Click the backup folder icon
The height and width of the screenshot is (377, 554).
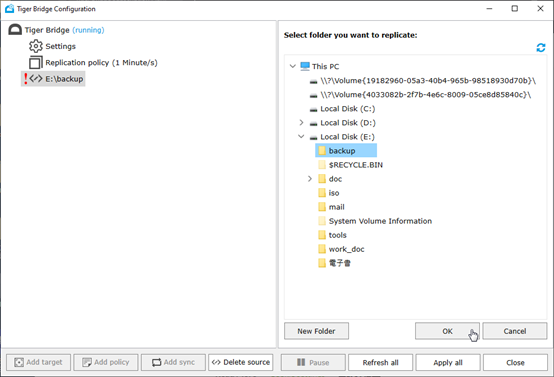(322, 151)
